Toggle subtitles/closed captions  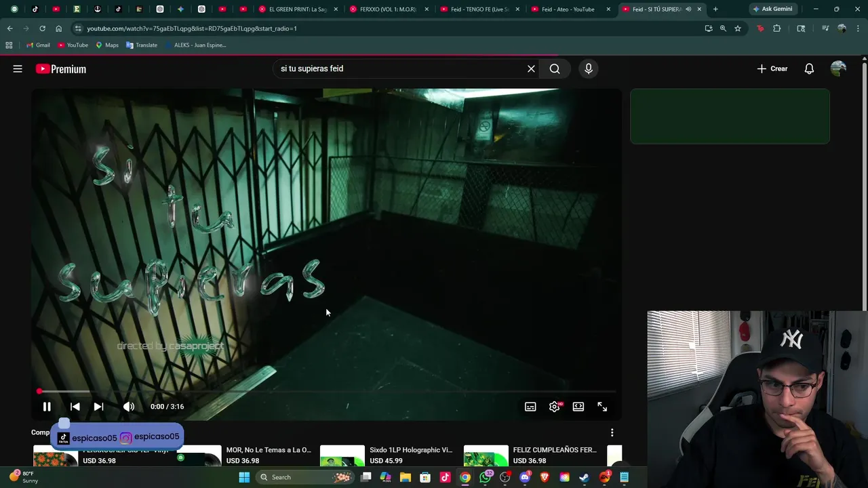(530, 407)
